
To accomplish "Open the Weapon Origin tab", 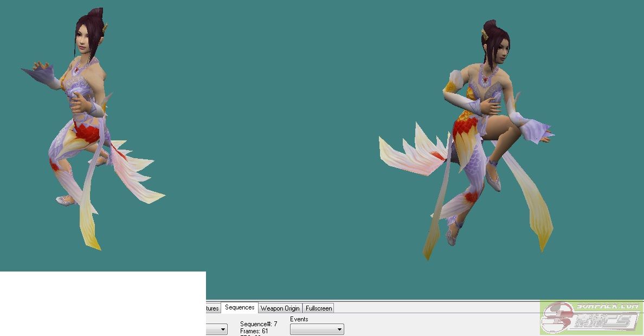I will [280, 308].
